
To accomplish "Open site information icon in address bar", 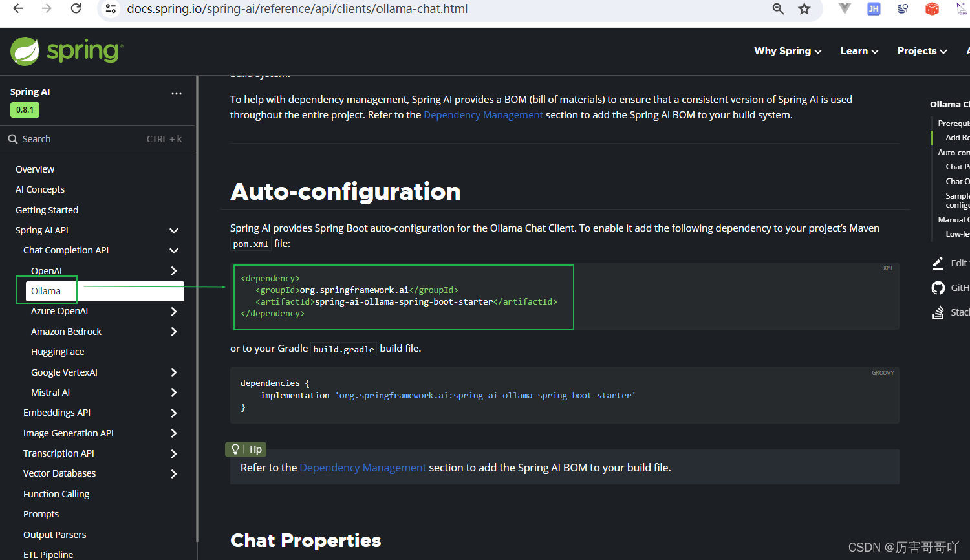I will click(111, 9).
